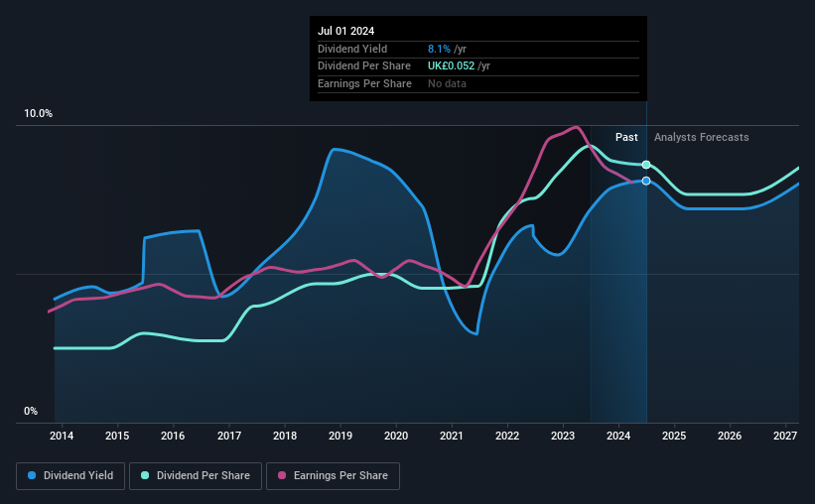Click the pink Earnings Per Share legend dot
The image size is (815, 504).
[x=282, y=475]
